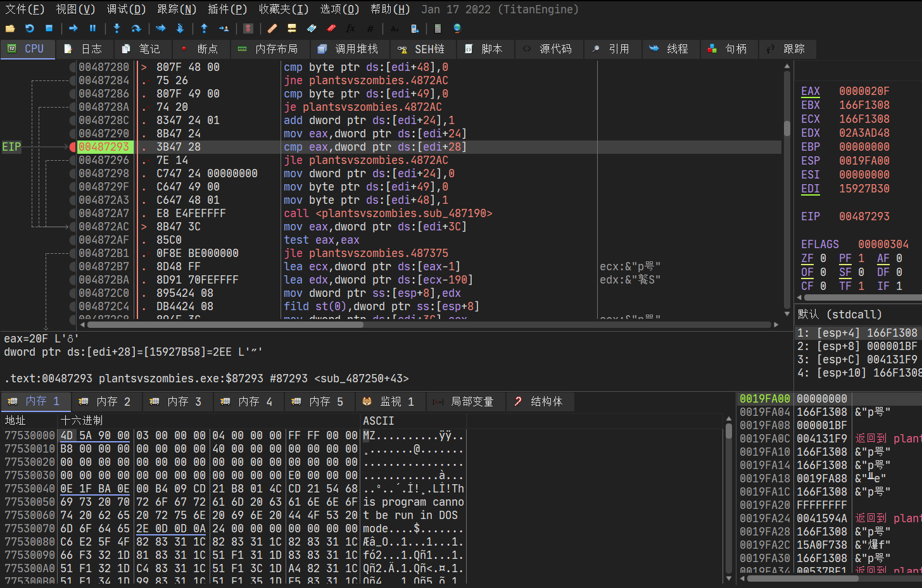Screen dimensions: 922x588
Task: Stop debugging with the square icon
Action: click(x=49, y=28)
